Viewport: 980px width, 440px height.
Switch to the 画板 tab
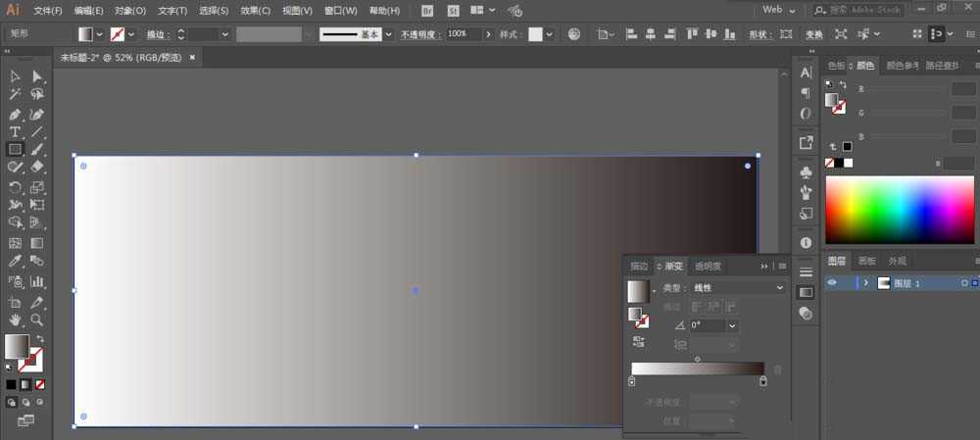(866, 261)
